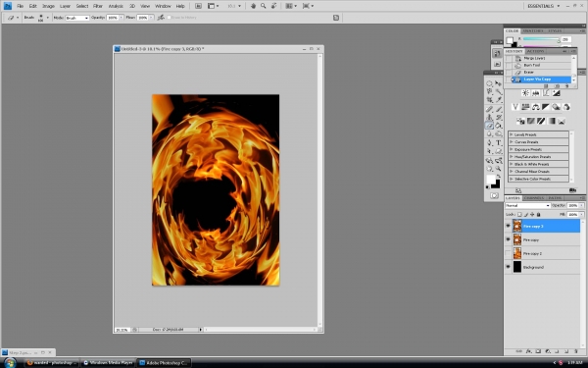Add a Color Balance adjustment
588x368 pixels.
click(x=535, y=107)
